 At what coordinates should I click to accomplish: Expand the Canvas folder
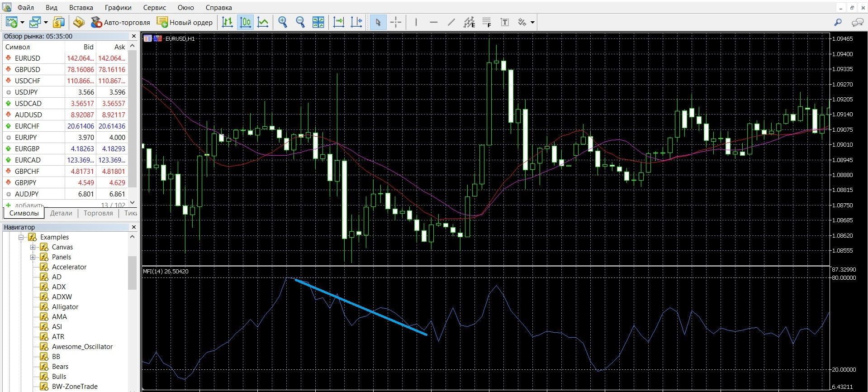[33, 247]
